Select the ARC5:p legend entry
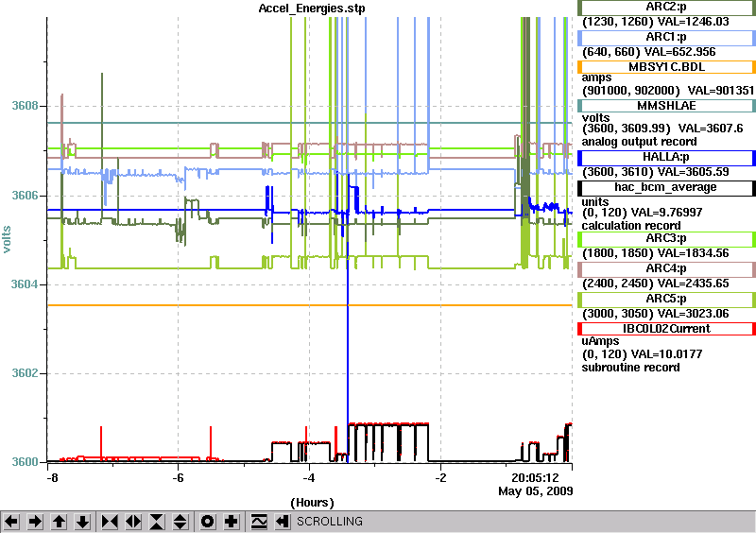Viewport: 756px width, 533px height. tap(666, 299)
